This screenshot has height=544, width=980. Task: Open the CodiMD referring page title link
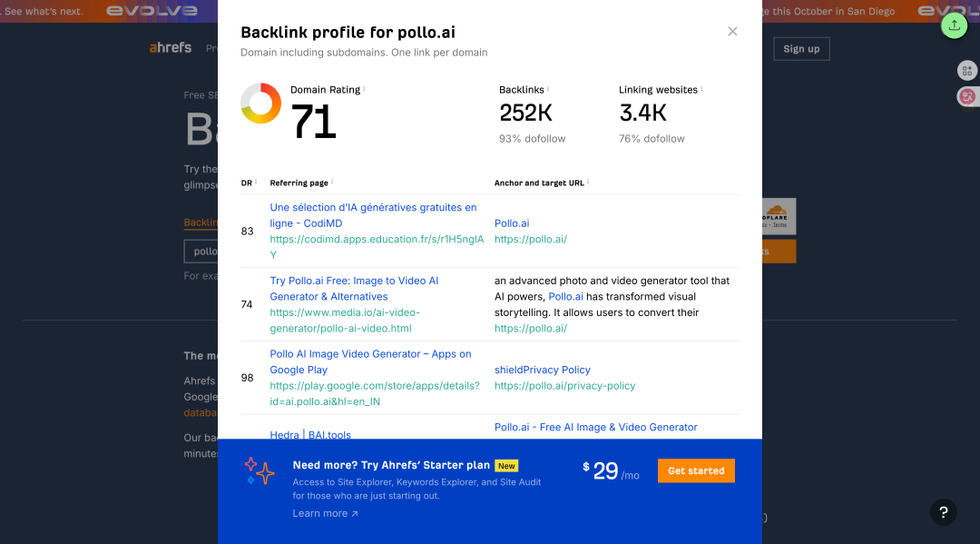tap(373, 215)
